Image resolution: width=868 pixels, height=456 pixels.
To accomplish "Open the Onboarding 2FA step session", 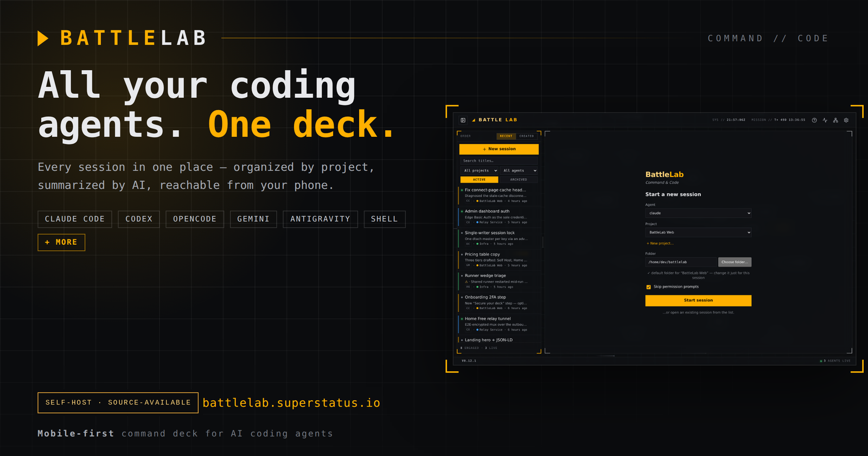I will coord(499,302).
